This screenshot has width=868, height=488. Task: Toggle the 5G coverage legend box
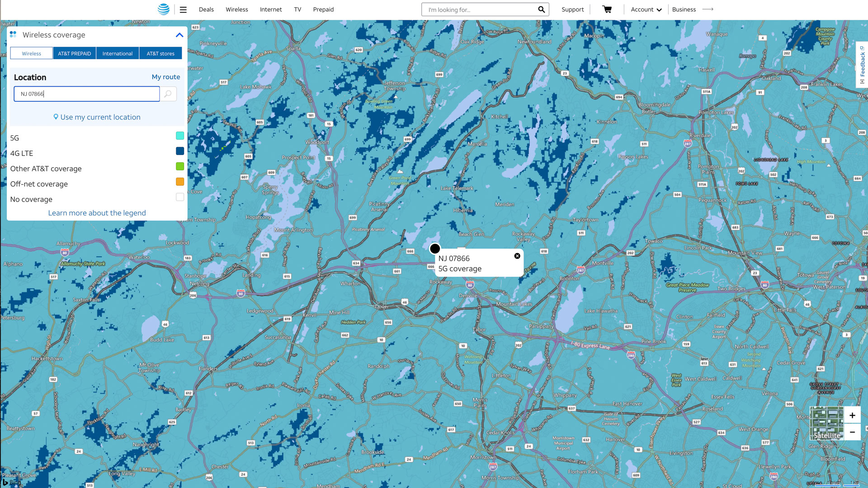coord(180,136)
